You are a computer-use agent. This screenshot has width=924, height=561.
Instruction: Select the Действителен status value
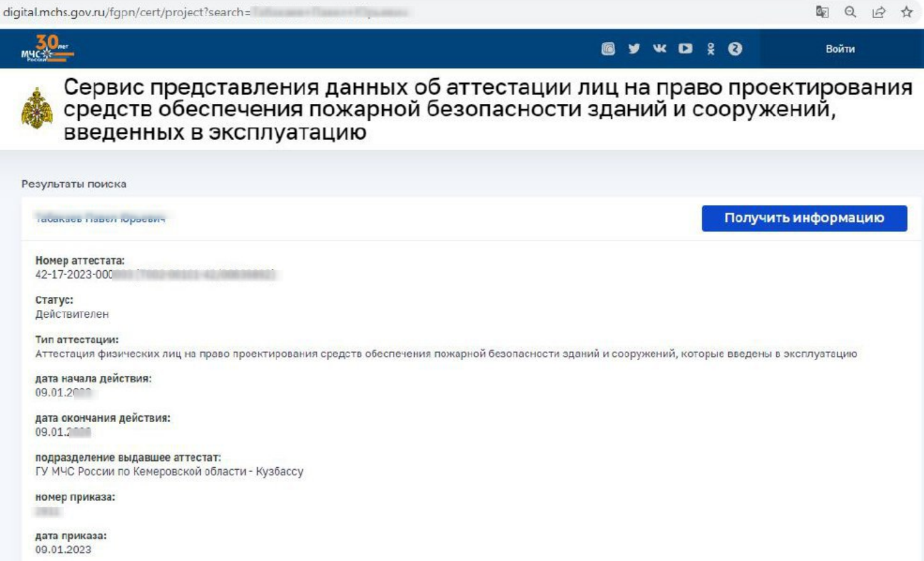pos(72,314)
